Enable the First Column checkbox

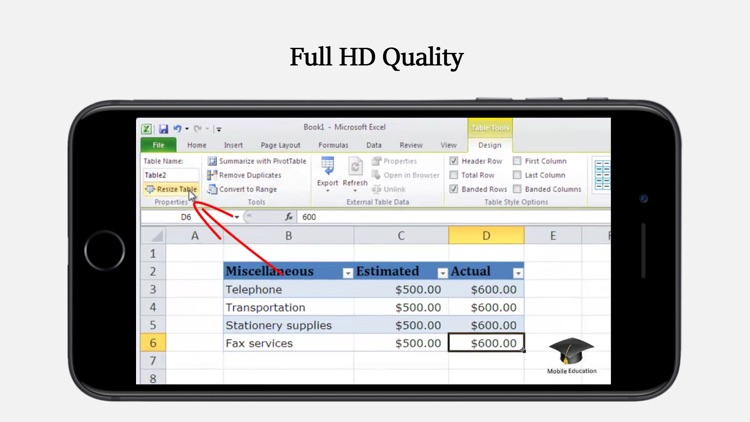pyautogui.click(x=517, y=161)
